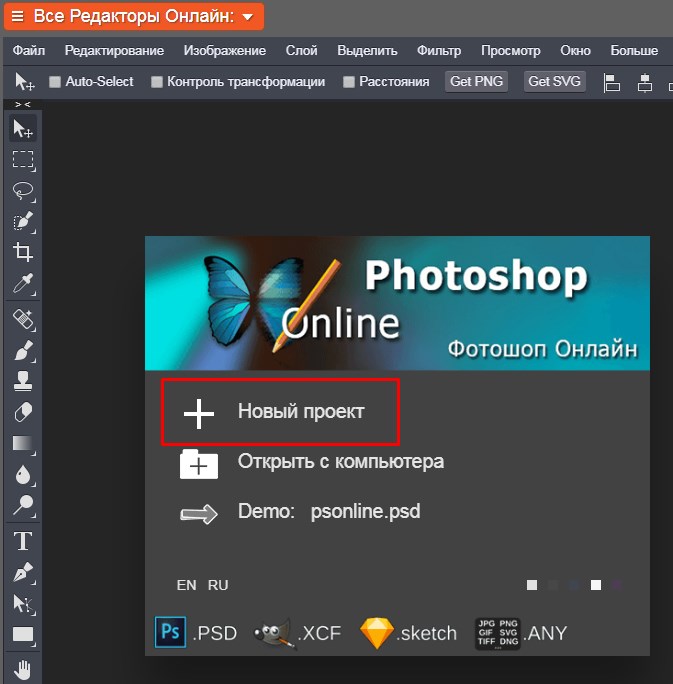Select the Hand tool
673x684 pixels.
(x=23, y=670)
